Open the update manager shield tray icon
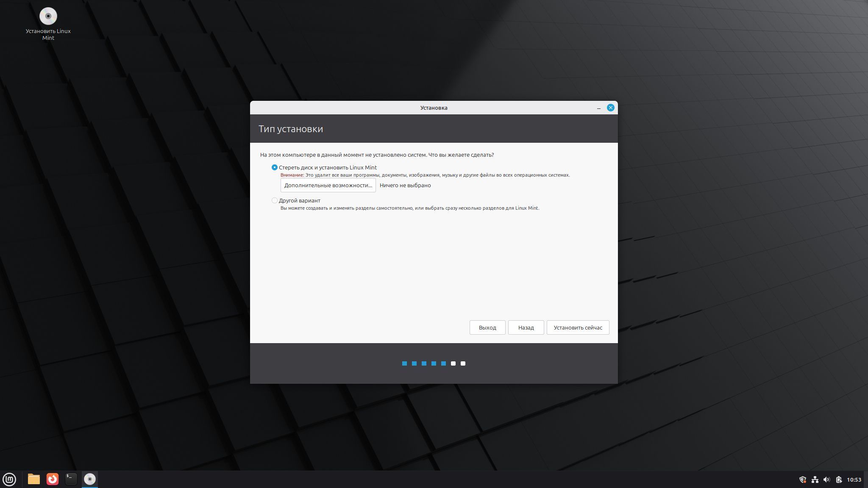The width and height of the screenshot is (868, 488). point(803,480)
